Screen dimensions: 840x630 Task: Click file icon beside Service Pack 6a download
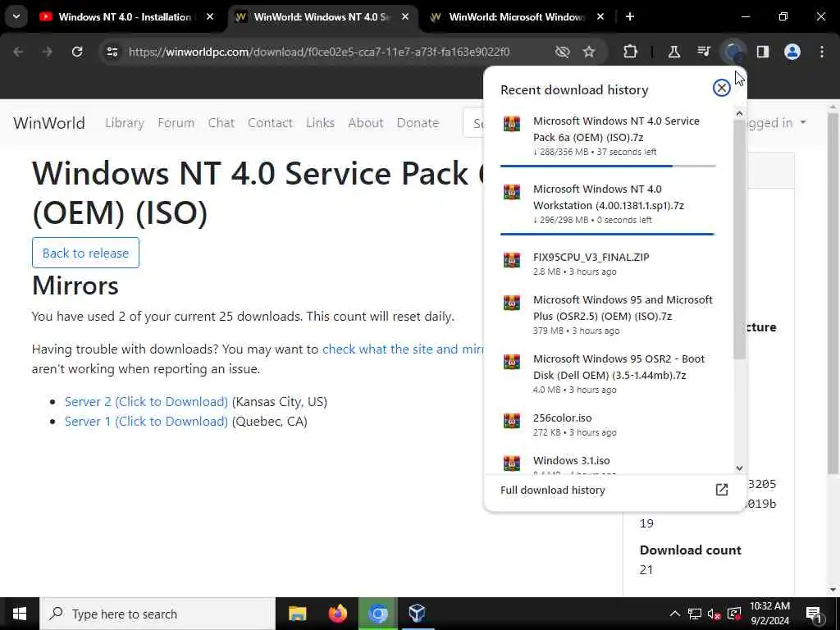pos(512,124)
